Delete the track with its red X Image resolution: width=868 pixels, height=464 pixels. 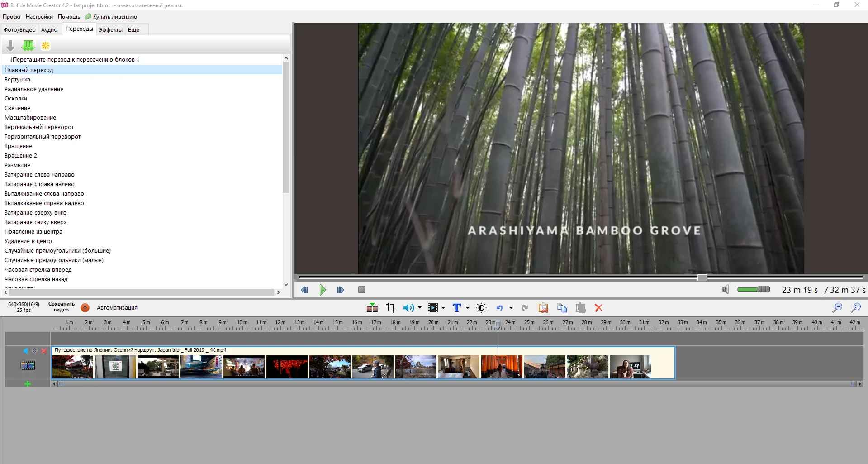coord(44,351)
